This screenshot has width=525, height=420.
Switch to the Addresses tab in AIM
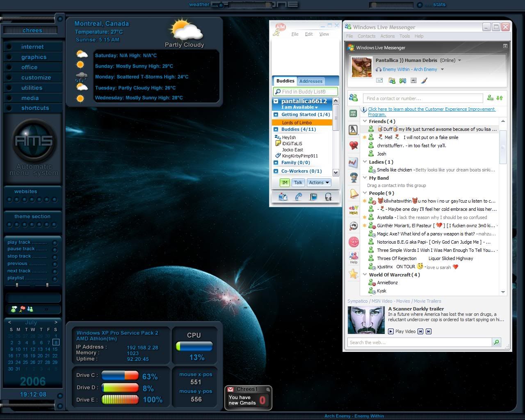pyautogui.click(x=310, y=81)
